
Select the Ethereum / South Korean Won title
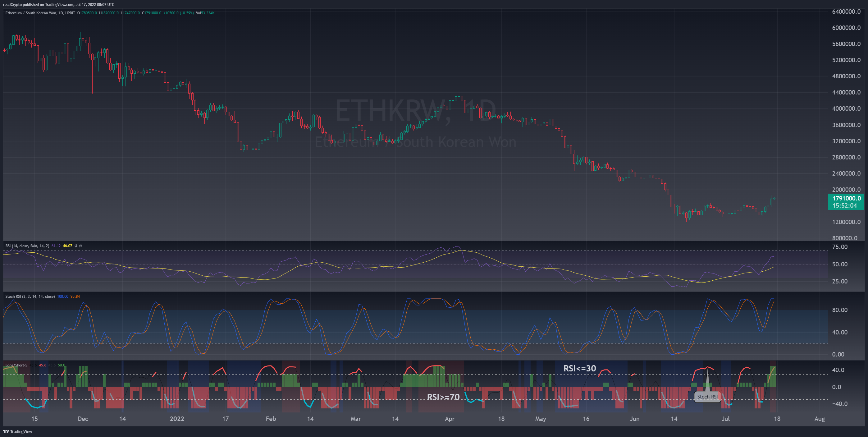tap(40, 13)
